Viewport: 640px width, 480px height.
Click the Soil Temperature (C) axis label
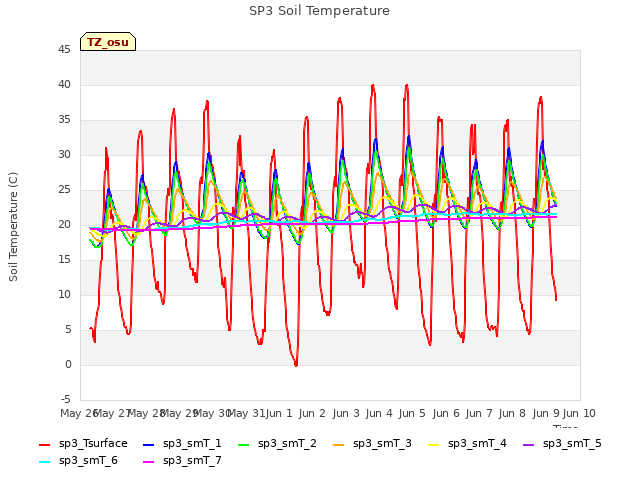pyautogui.click(x=13, y=227)
